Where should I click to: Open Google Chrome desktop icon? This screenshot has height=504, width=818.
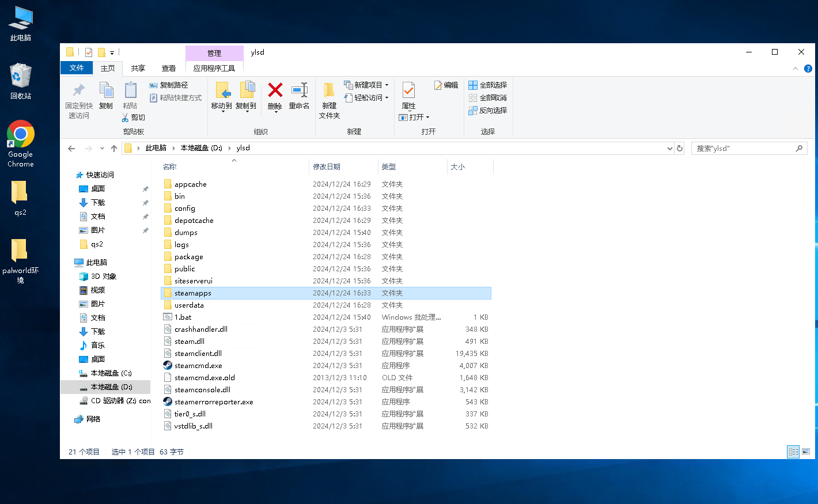(21, 143)
